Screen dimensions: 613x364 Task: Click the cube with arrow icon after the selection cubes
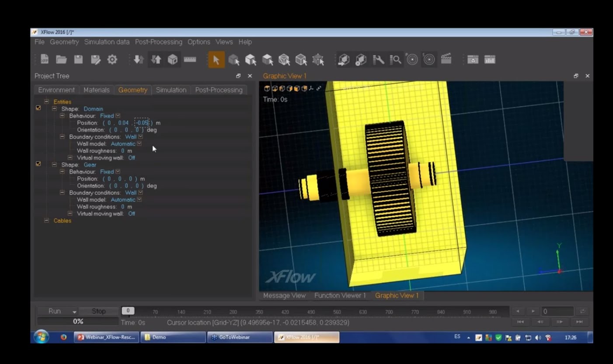coord(343,60)
